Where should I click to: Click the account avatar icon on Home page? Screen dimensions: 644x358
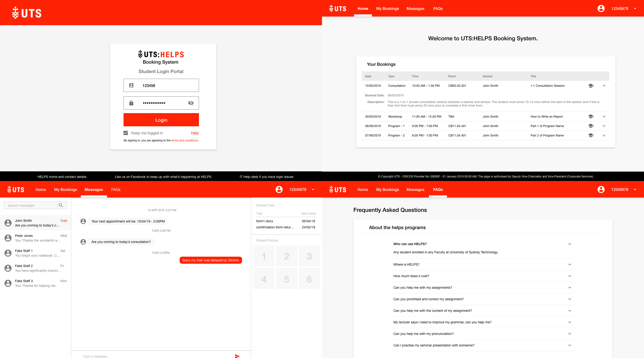pos(601,8)
